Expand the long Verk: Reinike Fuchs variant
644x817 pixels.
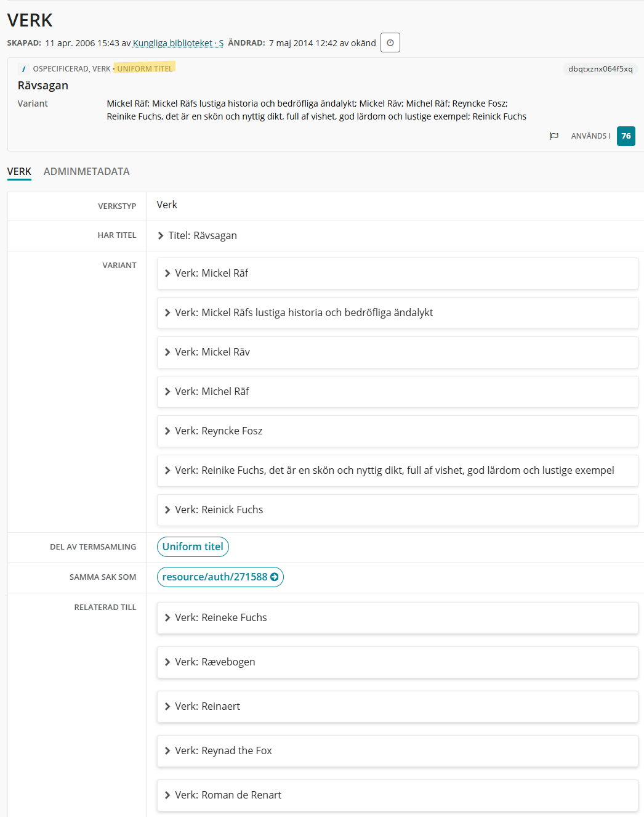coord(397,471)
